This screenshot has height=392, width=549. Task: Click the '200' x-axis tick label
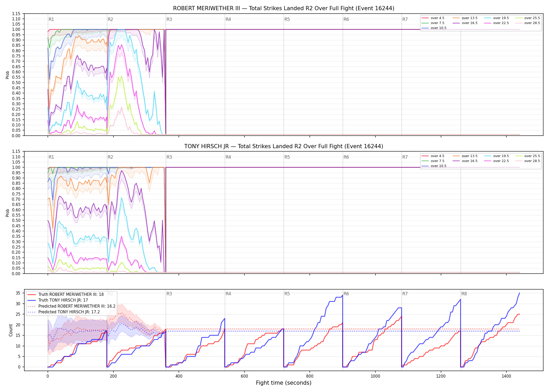[x=113, y=376]
